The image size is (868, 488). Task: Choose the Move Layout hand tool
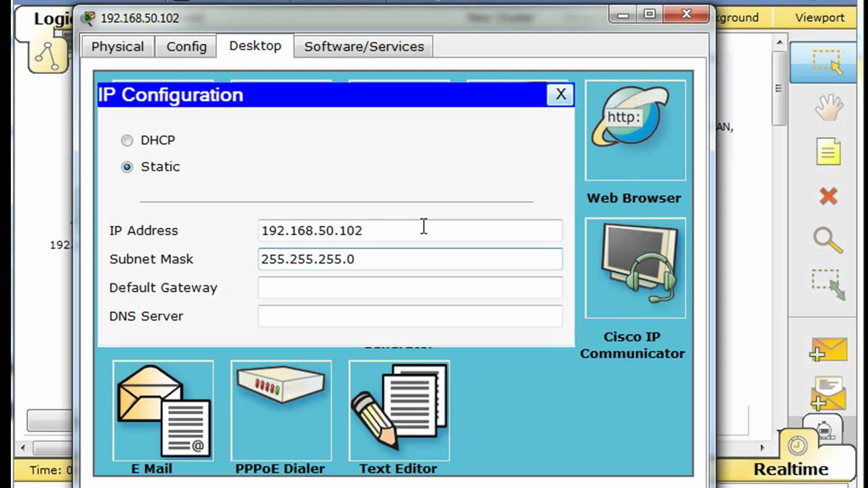(828, 107)
